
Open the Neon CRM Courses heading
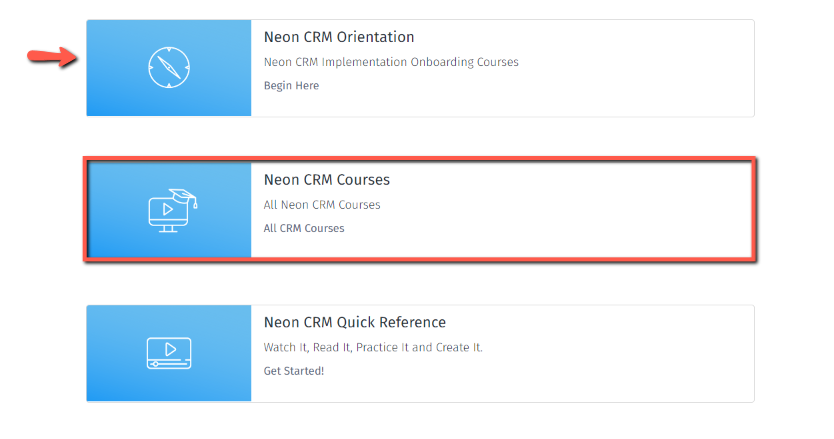coord(327,180)
